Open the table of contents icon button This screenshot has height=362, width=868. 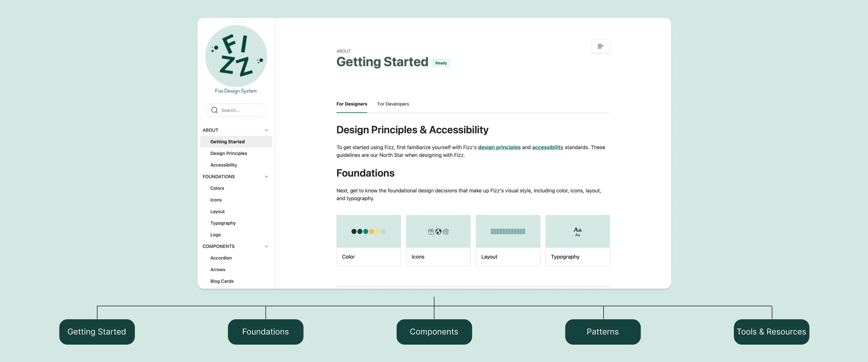pos(600,46)
